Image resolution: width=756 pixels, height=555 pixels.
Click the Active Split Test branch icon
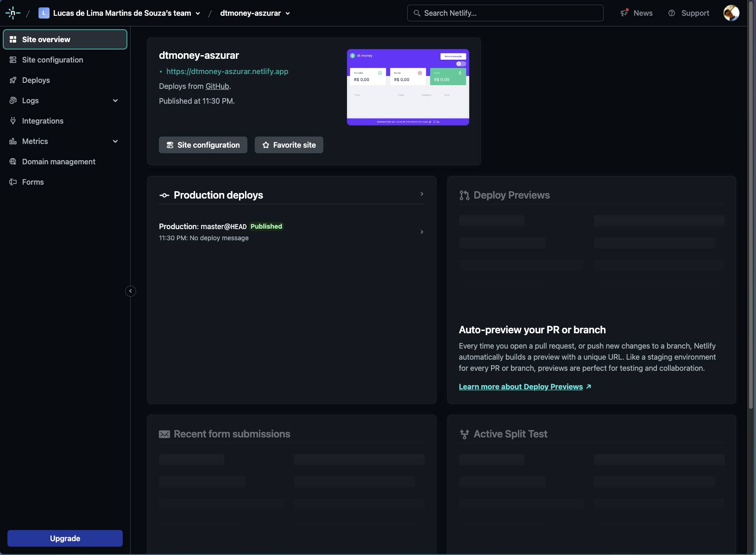pyautogui.click(x=464, y=434)
